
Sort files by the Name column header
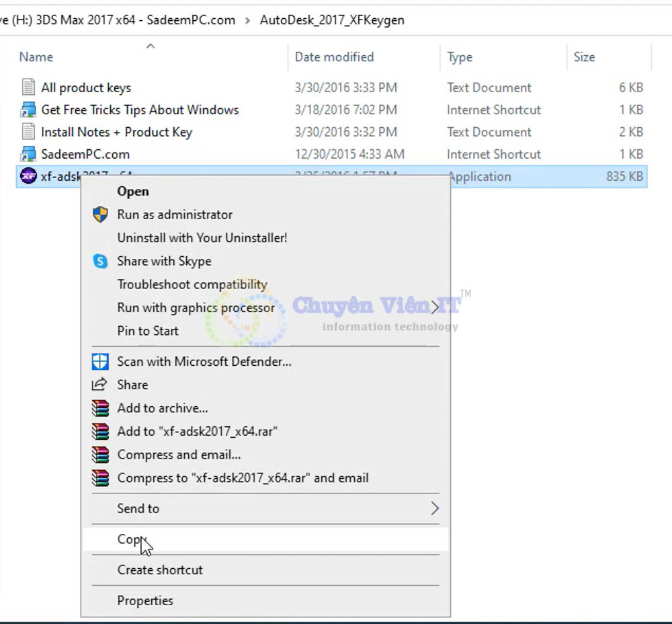tap(36, 57)
